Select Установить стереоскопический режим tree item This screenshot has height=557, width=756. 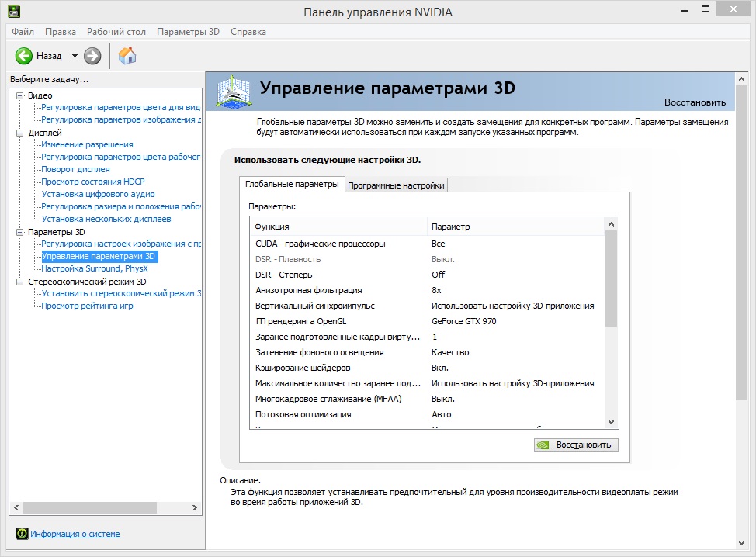(121, 293)
